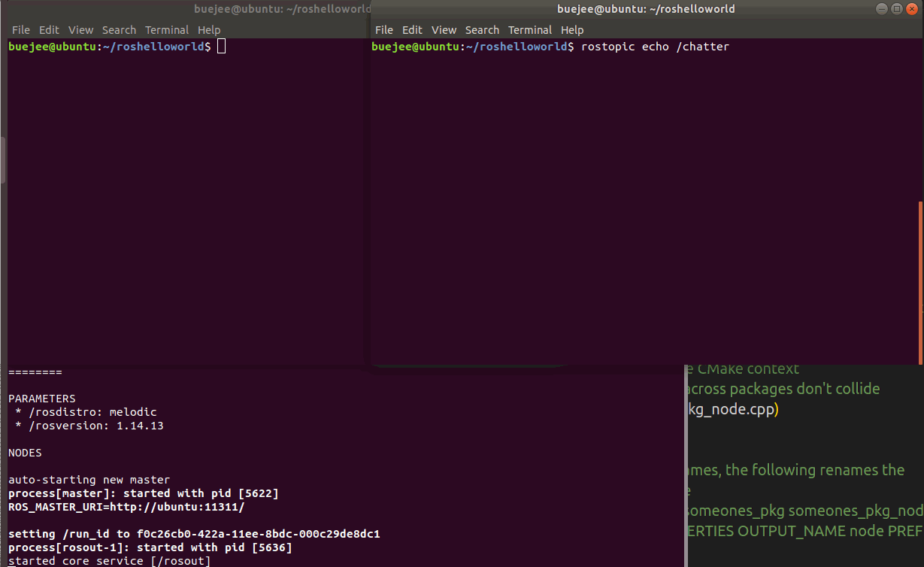The height and width of the screenshot is (567, 924).
Task: Click the '/rosdistro: melodic' line
Action: point(86,412)
